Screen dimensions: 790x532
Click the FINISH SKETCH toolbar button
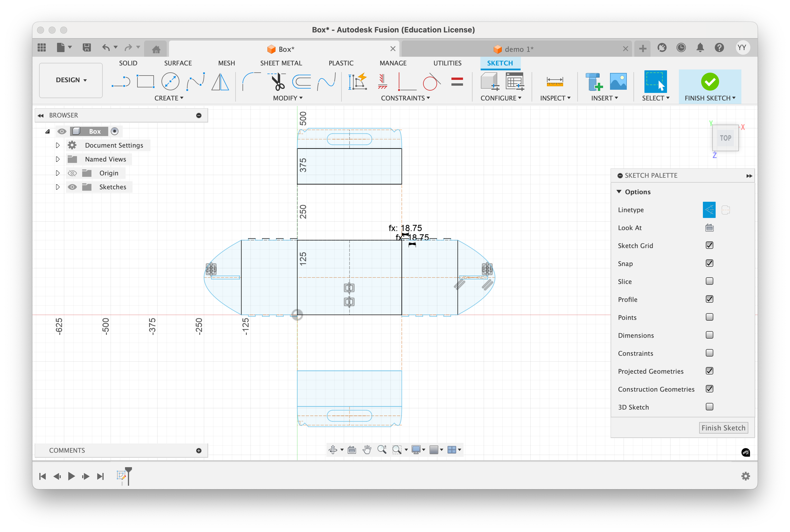click(x=710, y=87)
